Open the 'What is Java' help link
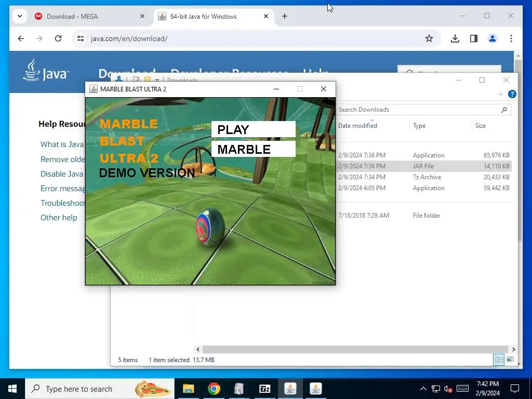 click(62, 144)
